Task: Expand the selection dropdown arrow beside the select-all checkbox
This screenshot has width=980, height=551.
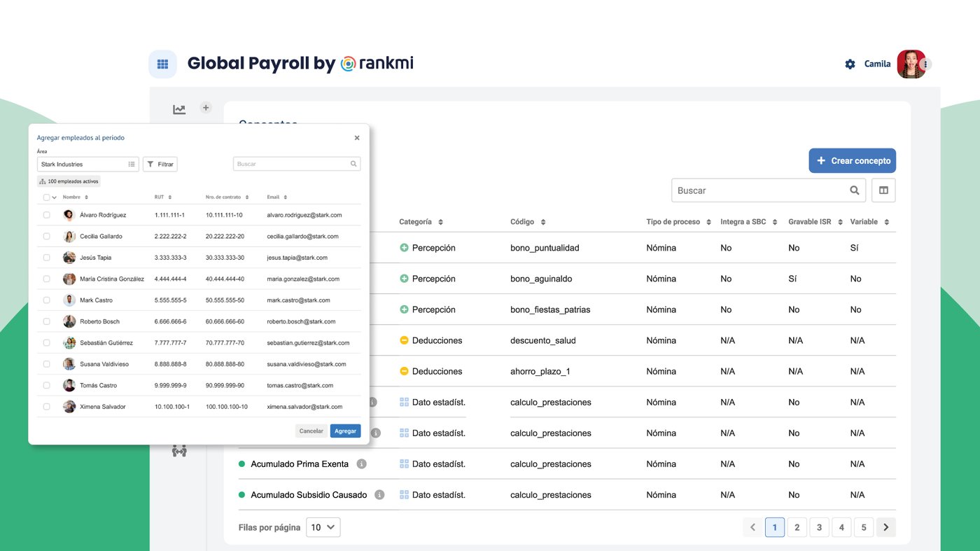Action: click(x=55, y=197)
